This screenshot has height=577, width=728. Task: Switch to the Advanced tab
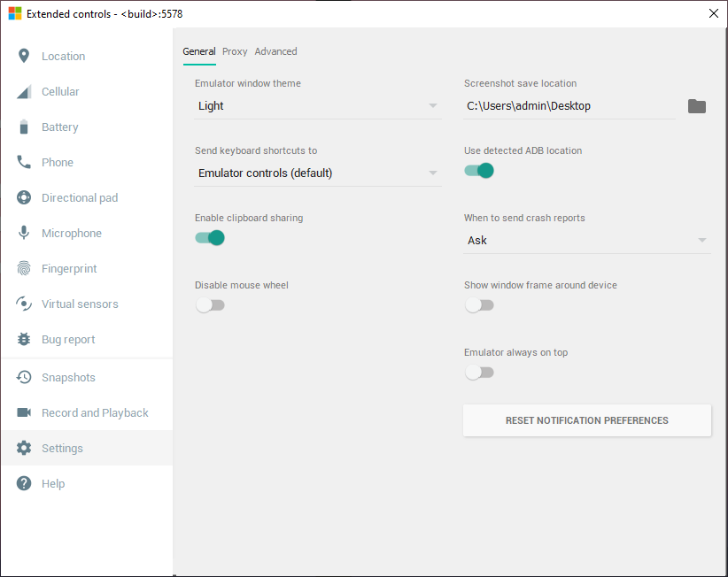[275, 51]
